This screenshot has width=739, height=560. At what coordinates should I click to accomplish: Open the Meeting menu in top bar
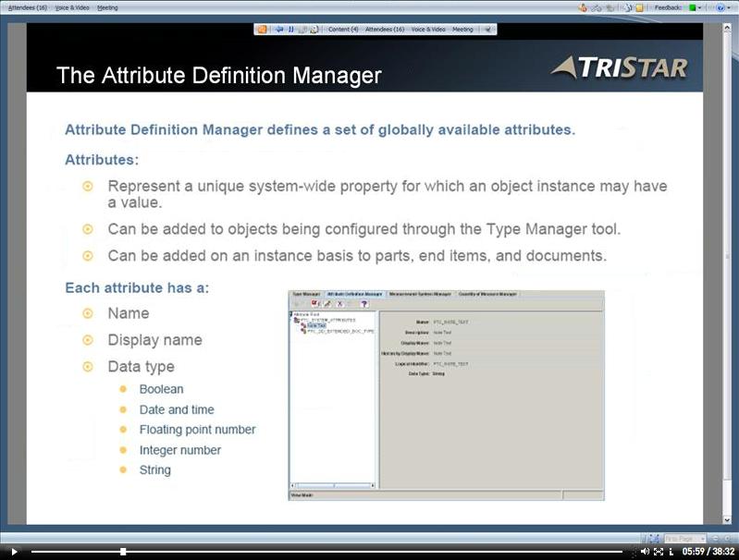[x=107, y=7]
